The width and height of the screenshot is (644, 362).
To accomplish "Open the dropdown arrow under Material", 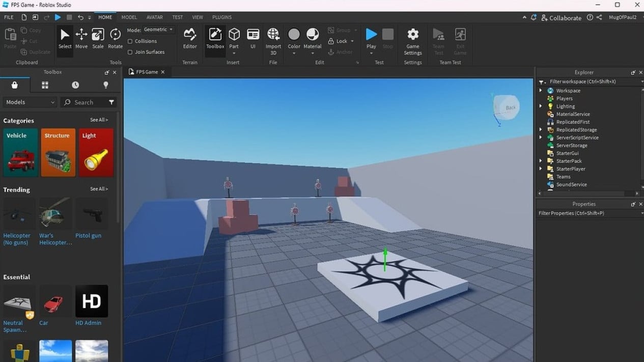I will coord(312,53).
